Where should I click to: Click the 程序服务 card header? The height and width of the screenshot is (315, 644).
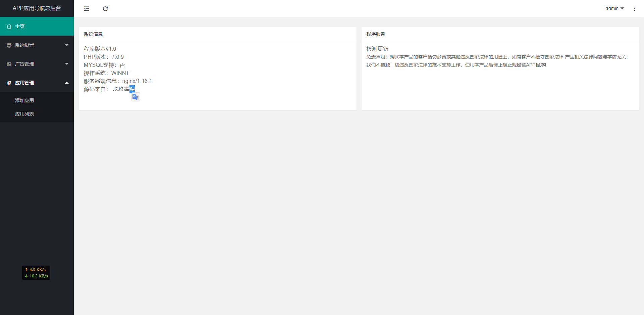pos(500,34)
